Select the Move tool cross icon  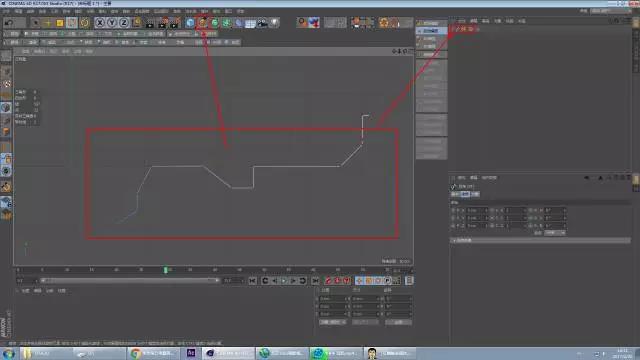[x=48, y=23]
